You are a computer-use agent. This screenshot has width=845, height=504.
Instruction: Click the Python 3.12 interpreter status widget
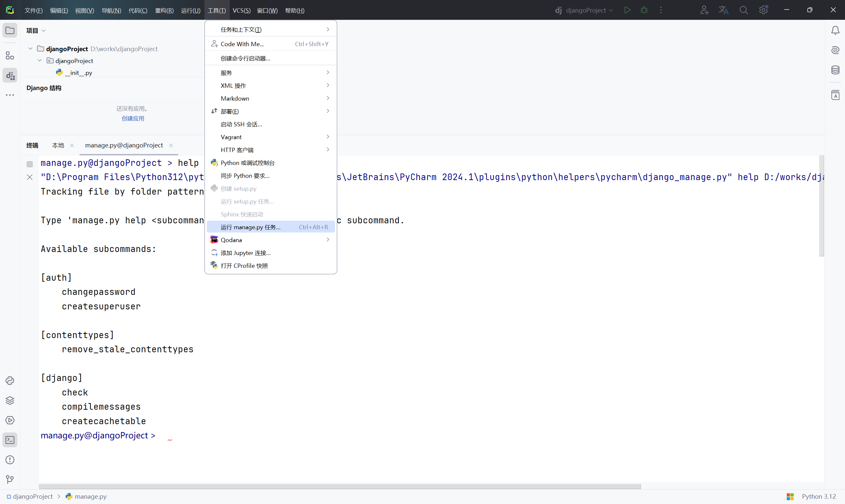coord(819,496)
